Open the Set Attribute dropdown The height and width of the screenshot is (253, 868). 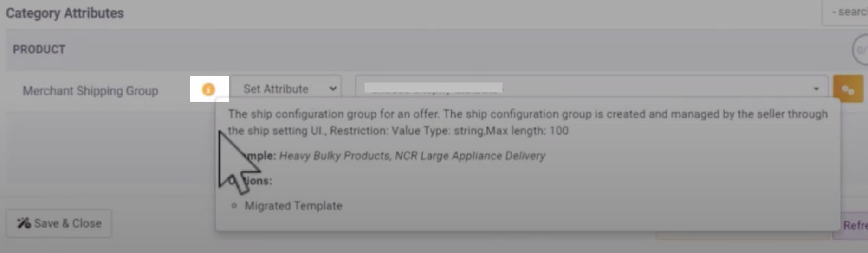(286, 89)
